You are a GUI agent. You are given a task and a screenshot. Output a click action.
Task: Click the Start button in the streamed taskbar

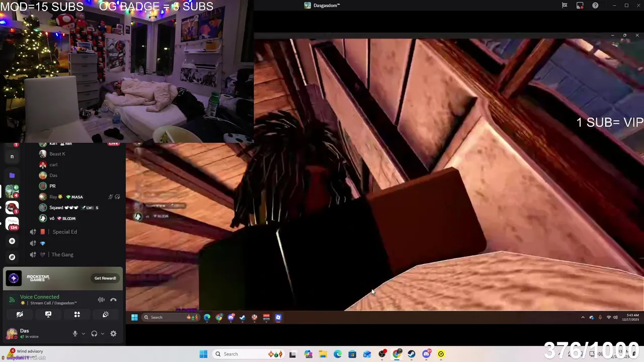tap(134, 317)
